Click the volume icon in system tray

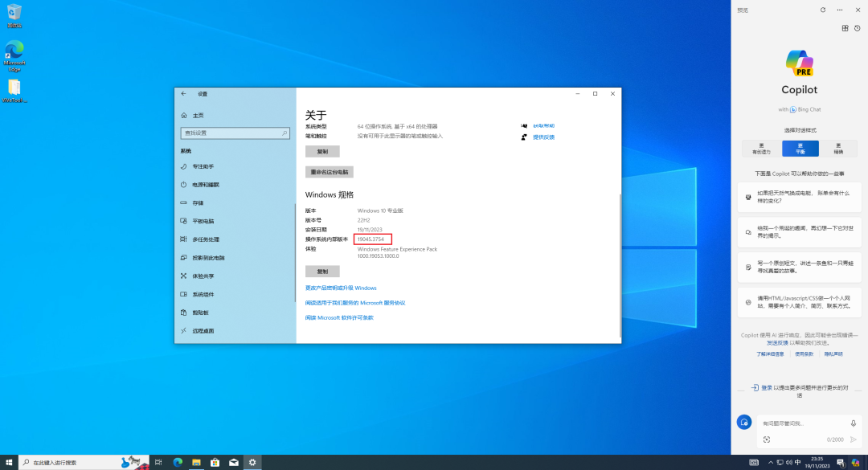coord(789,462)
